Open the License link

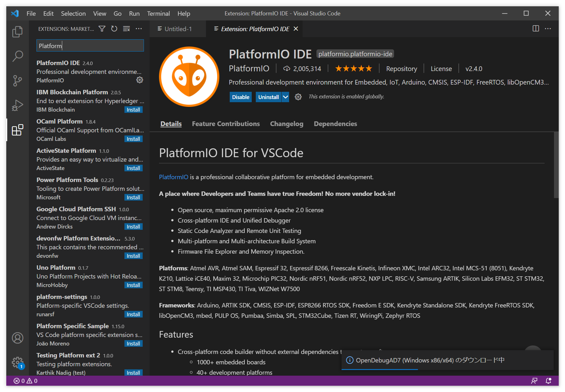pos(441,69)
